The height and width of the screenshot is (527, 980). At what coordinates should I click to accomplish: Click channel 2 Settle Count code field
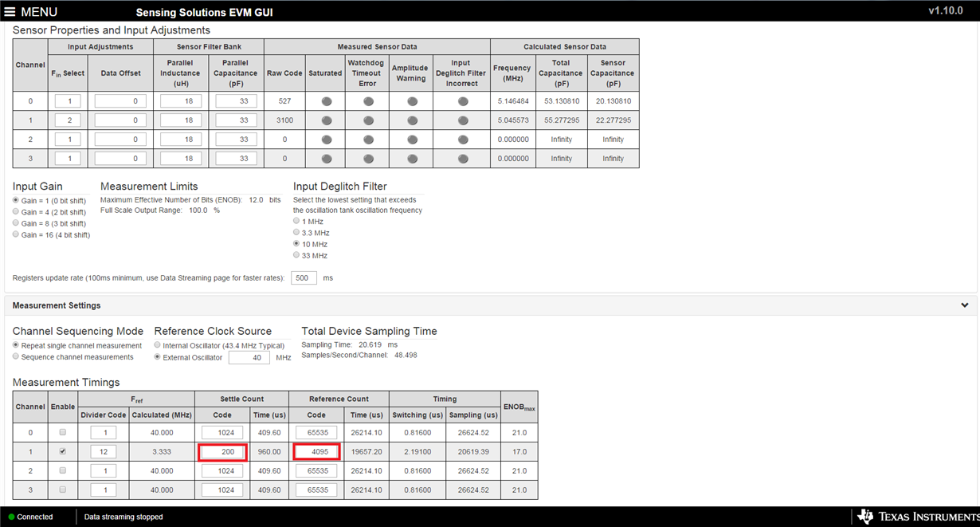222,470
